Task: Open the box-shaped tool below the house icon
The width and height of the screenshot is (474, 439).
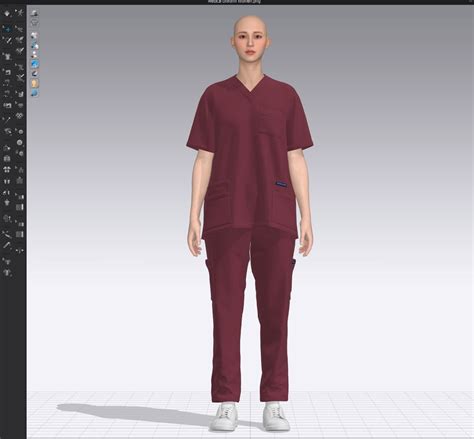Action: [x=7, y=159]
